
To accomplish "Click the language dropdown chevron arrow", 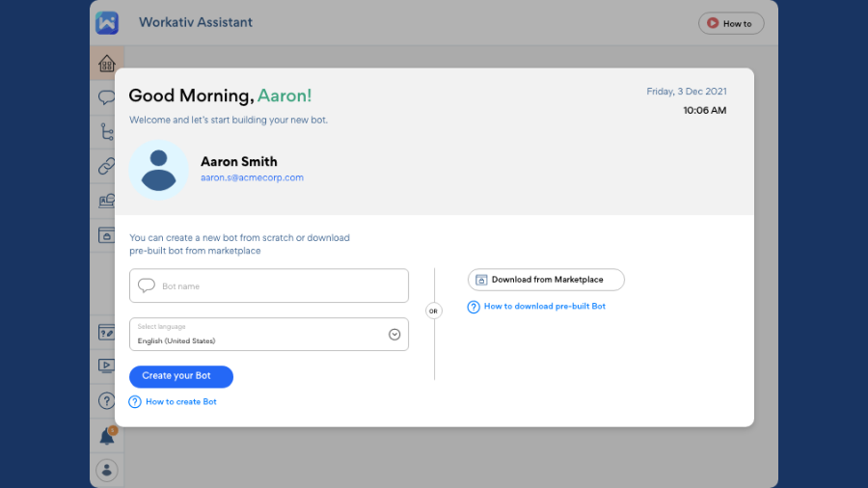I will pyautogui.click(x=394, y=335).
